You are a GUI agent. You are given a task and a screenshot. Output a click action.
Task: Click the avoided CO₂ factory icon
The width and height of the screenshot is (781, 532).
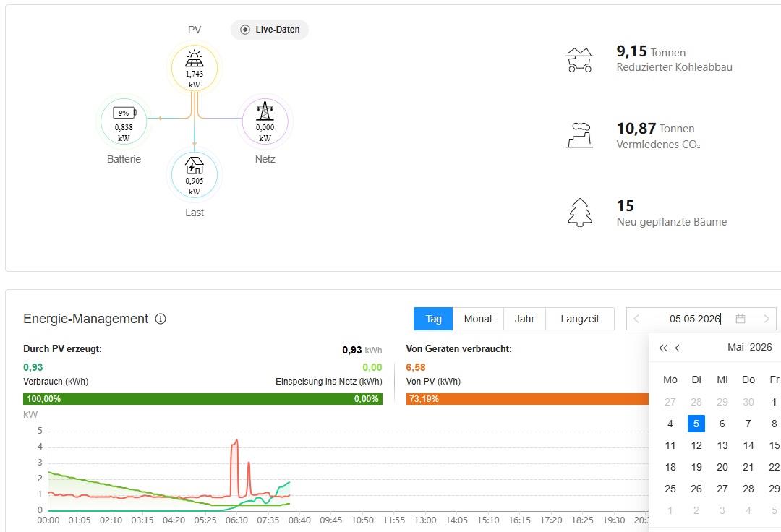coord(580,135)
